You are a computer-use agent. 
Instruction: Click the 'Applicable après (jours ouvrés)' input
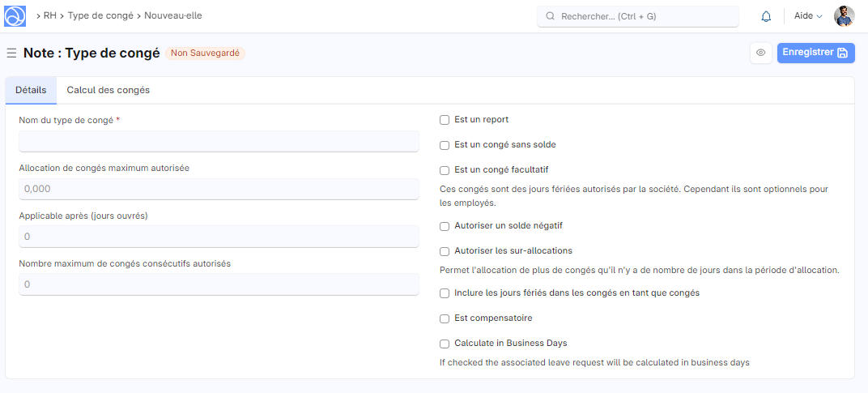[x=219, y=237]
